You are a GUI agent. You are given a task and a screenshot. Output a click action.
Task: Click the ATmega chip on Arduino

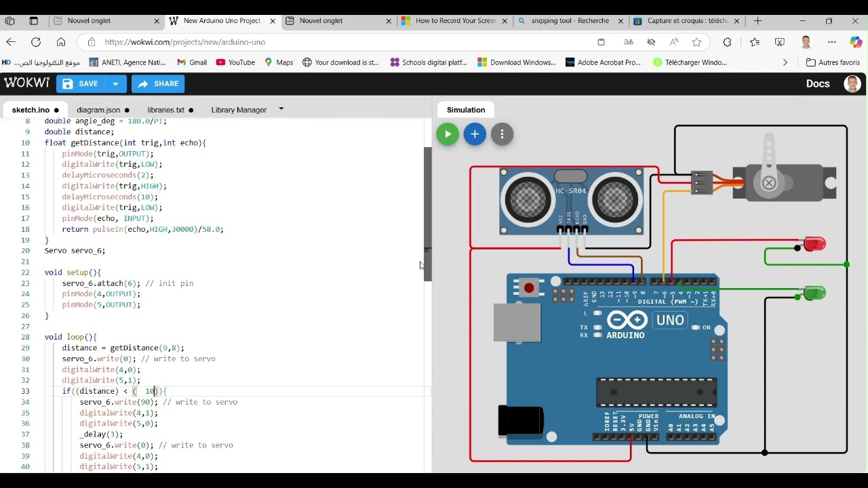coord(656,392)
